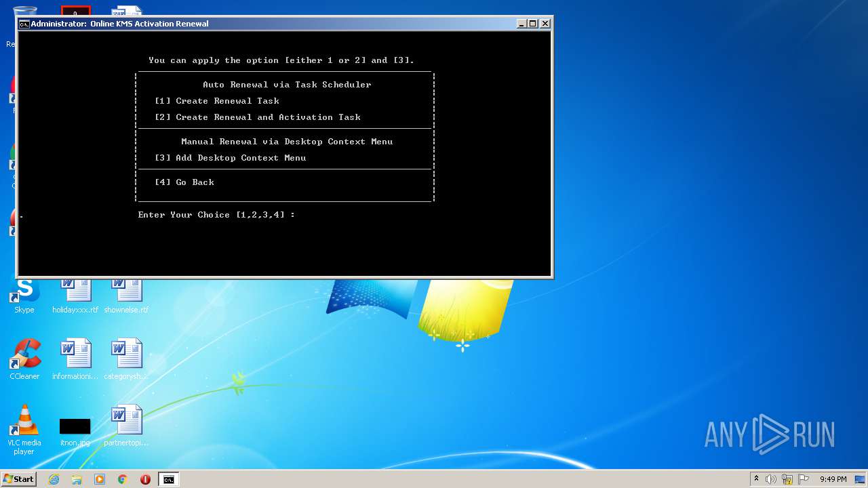
Task: Open the Start menu
Action: (x=19, y=479)
